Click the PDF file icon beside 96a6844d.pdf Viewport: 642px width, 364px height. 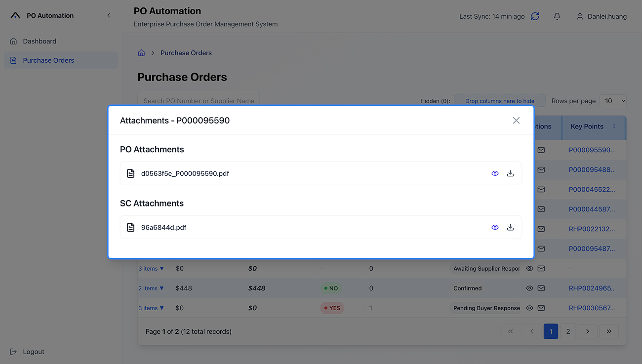click(130, 227)
